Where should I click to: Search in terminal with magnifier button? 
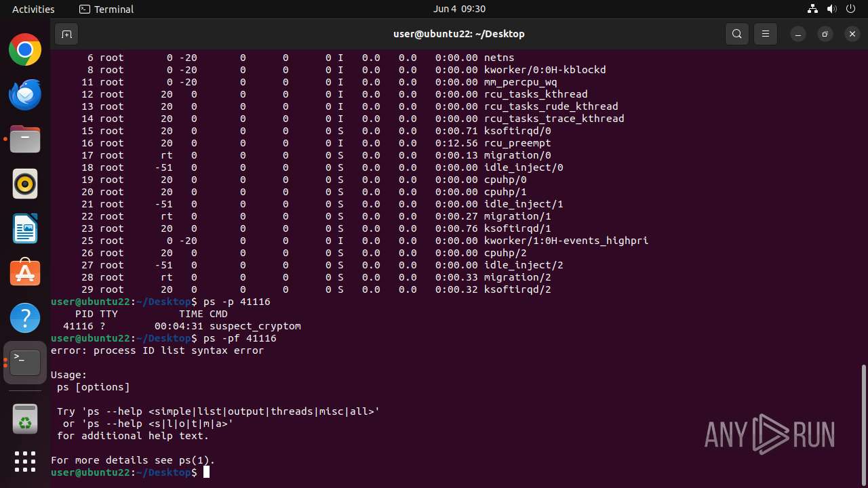tap(737, 34)
